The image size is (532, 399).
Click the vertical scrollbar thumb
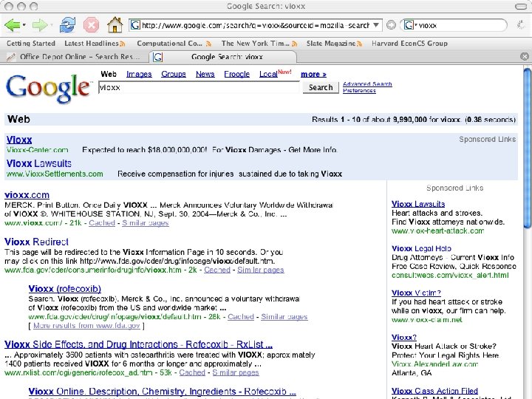point(527,149)
